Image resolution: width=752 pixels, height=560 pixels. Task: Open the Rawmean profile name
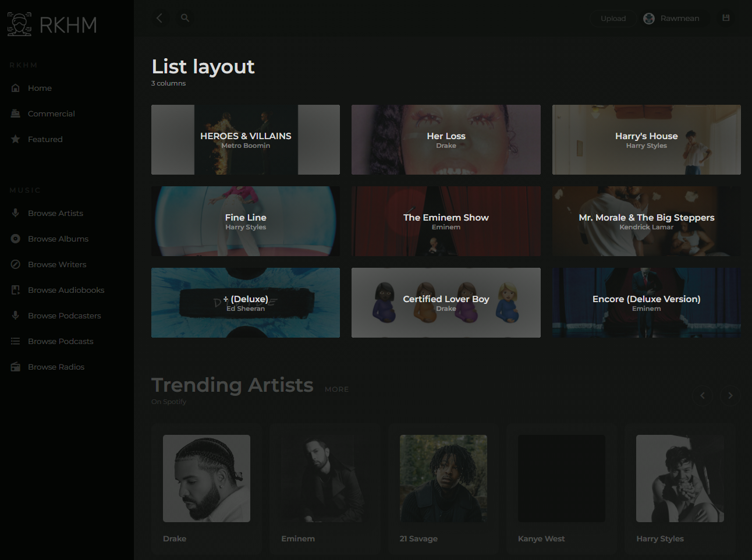680,19
